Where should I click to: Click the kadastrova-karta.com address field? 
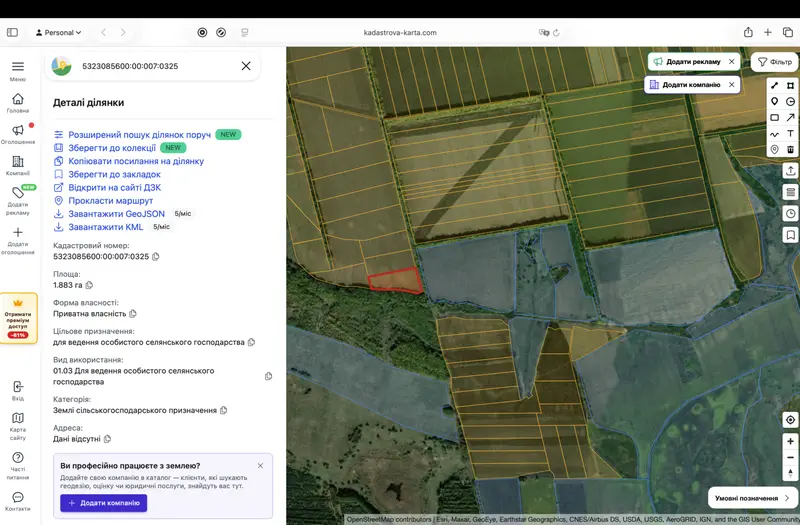(400, 33)
